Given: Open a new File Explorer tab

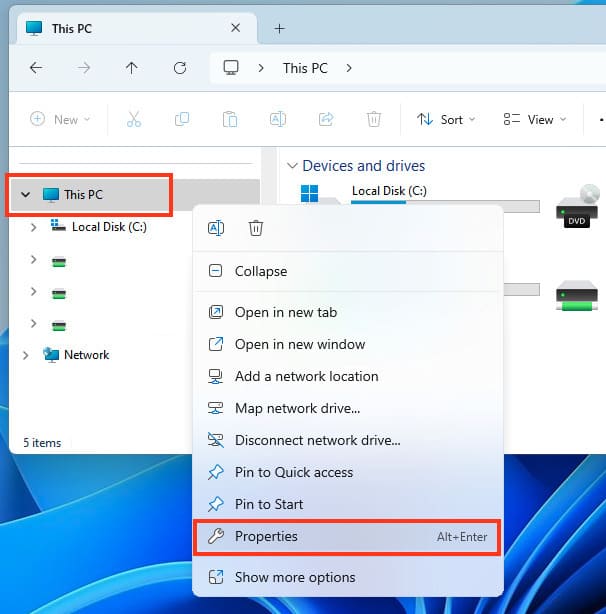Looking at the screenshot, I should tap(280, 29).
